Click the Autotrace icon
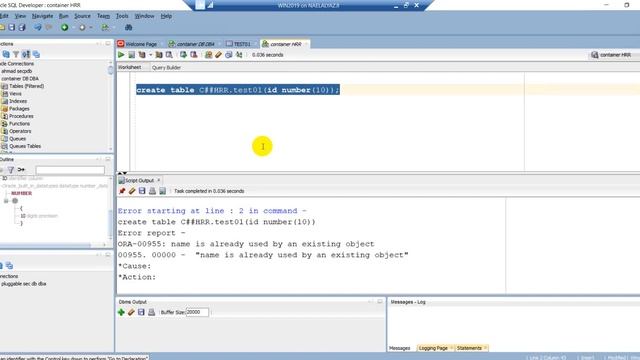Screen dimensions: 640x360 (159, 55)
